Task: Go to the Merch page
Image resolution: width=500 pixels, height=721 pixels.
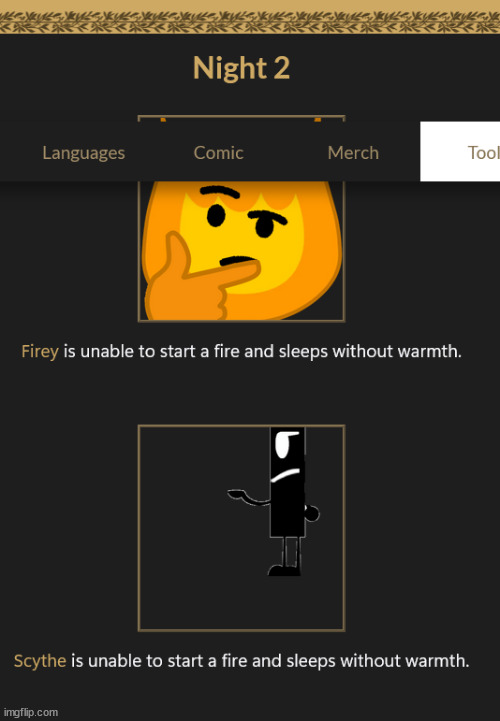Action: tap(353, 153)
